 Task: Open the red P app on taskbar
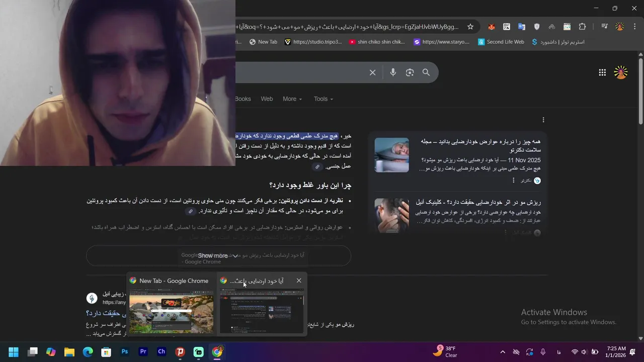(x=180, y=352)
